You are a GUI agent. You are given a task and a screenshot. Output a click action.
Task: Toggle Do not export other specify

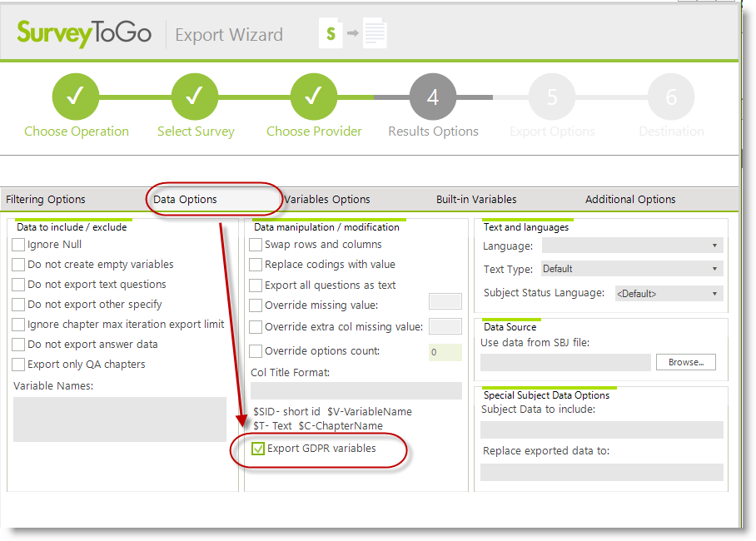18,305
